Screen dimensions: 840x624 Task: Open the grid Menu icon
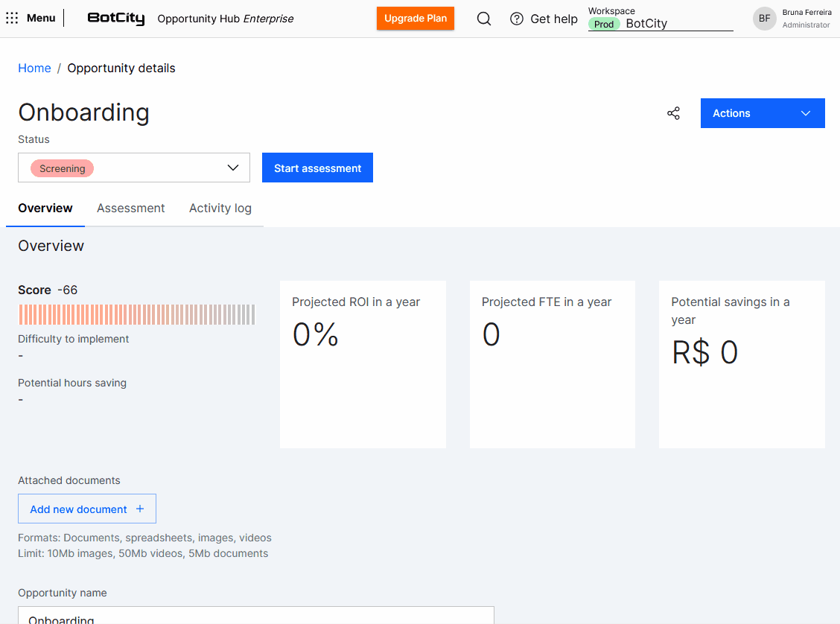coord(12,18)
